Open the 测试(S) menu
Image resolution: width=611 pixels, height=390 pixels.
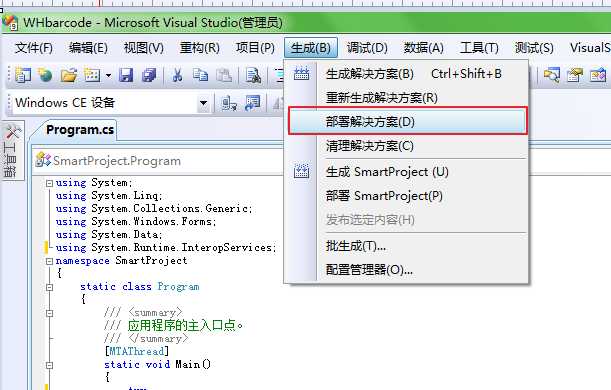tap(534, 48)
